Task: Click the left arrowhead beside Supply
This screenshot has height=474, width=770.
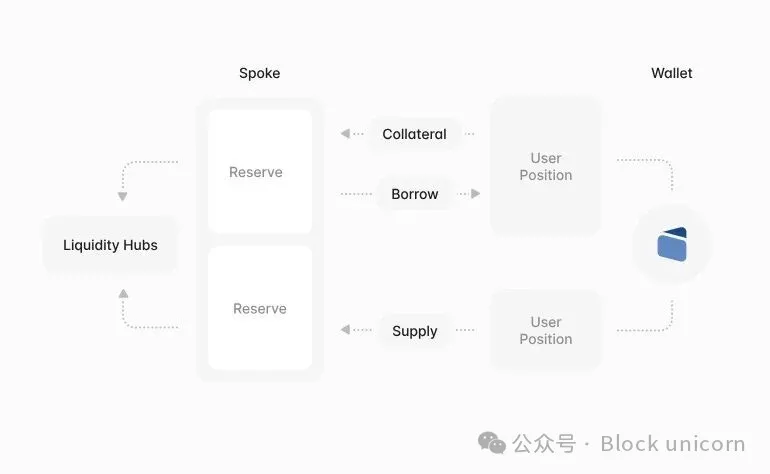Action: click(x=345, y=330)
